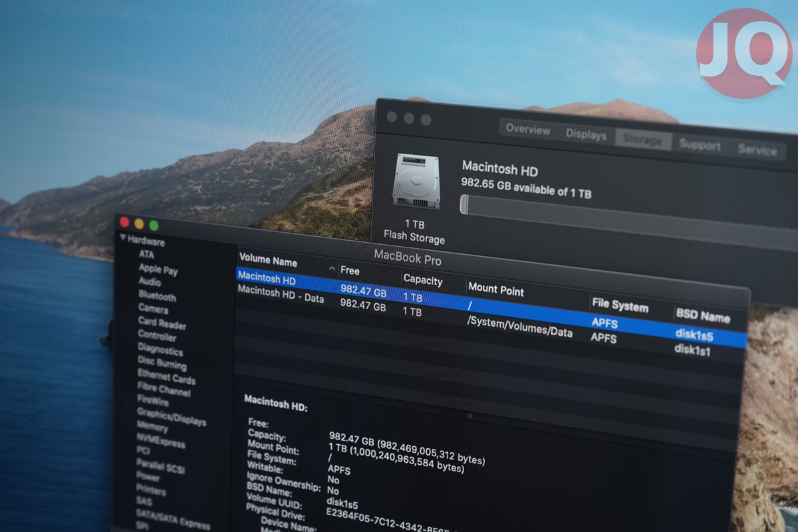This screenshot has height=532, width=798.
Task: Select Controller in the Hardware list
Action: [x=157, y=336]
